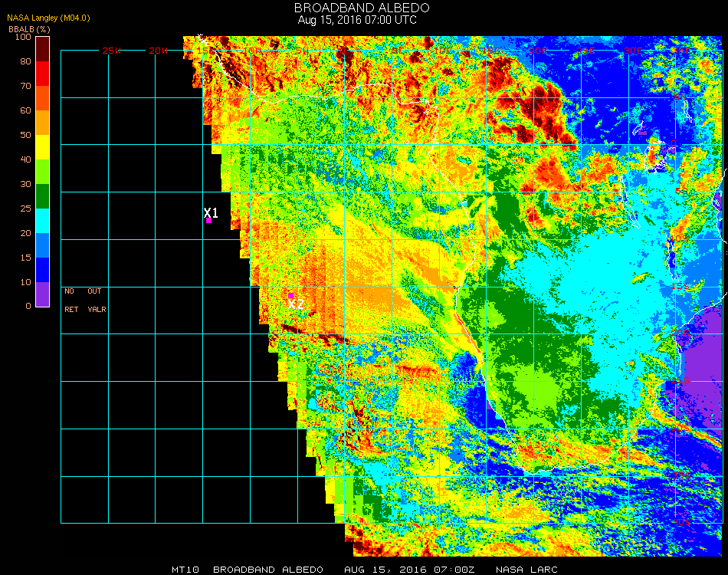Click the '35S' latitude label

681,475
